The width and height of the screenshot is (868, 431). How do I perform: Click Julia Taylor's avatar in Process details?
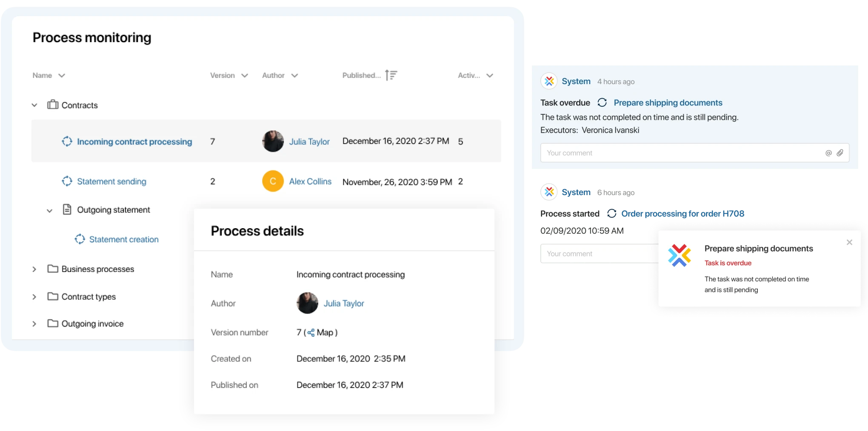point(307,303)
